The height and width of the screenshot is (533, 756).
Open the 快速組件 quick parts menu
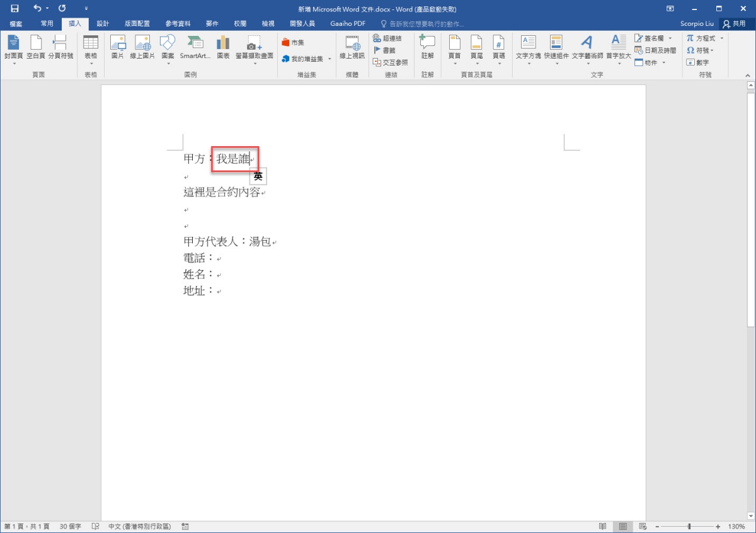coord(556,50)
